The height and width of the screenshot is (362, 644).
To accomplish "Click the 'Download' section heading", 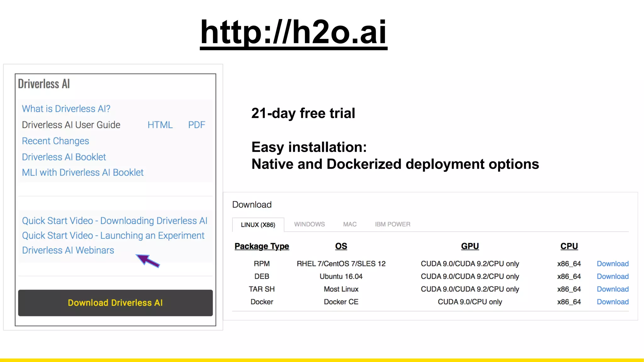I will click(252, 205).
